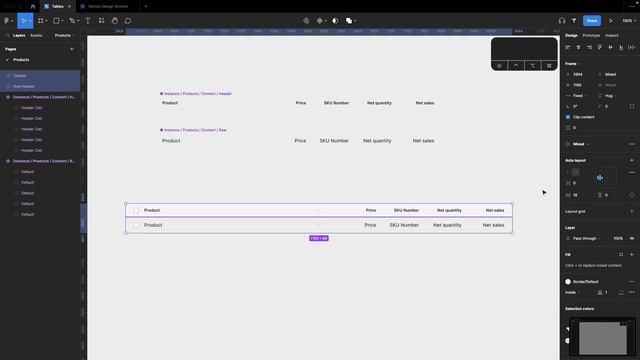Select the Products page
This screenshot has height=360, width=640.
(x=21, y=60)
